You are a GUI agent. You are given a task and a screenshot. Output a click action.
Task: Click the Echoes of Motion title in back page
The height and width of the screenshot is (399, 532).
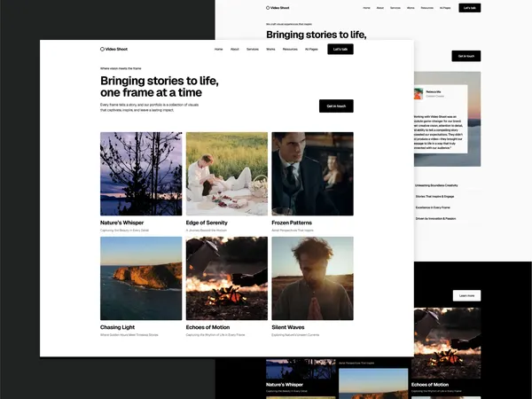point(430,385)
